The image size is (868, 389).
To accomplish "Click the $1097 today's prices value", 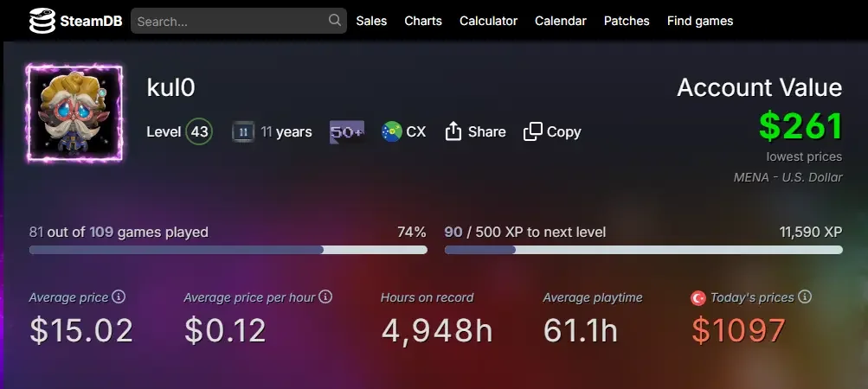I will (738, 330).
